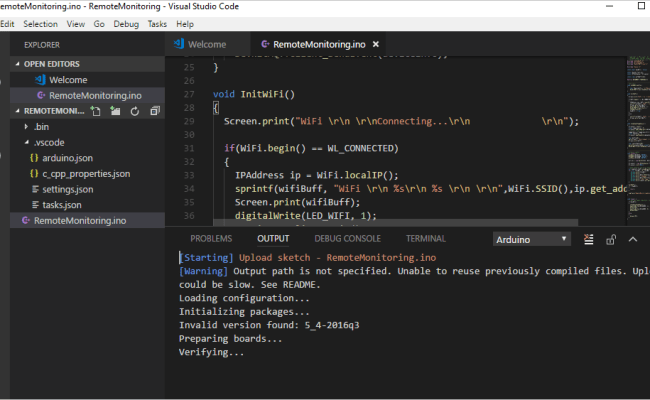The height and width of the screenshot is (400, 650).
Task: Collapse all folders in explorer
Action: coord(155,111)
